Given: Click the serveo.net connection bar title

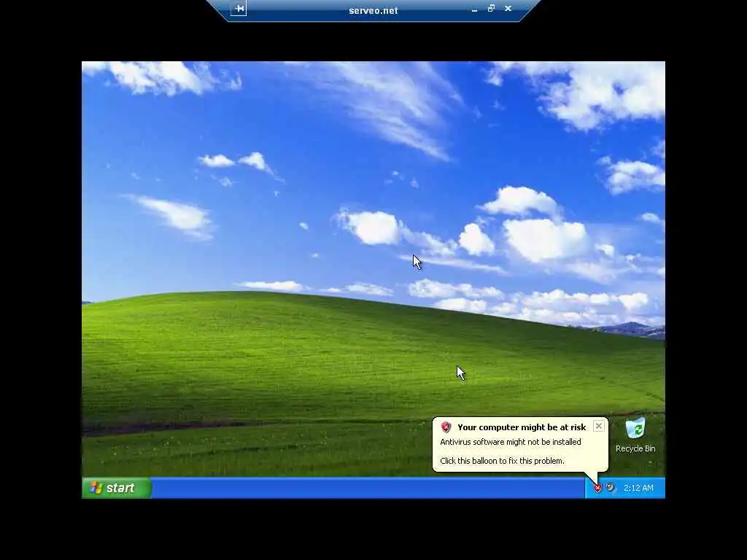Looking at the screenshot, I should (x=373, y=10).
